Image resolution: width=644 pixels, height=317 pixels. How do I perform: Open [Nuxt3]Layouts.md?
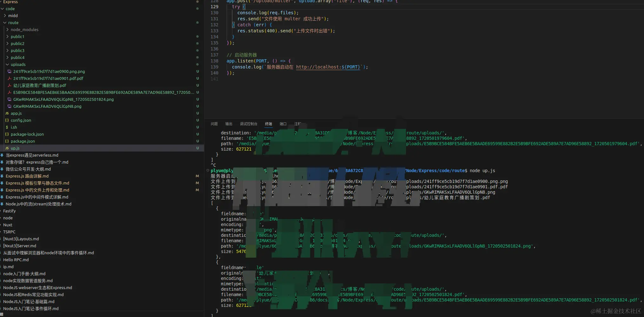point(21,239)
